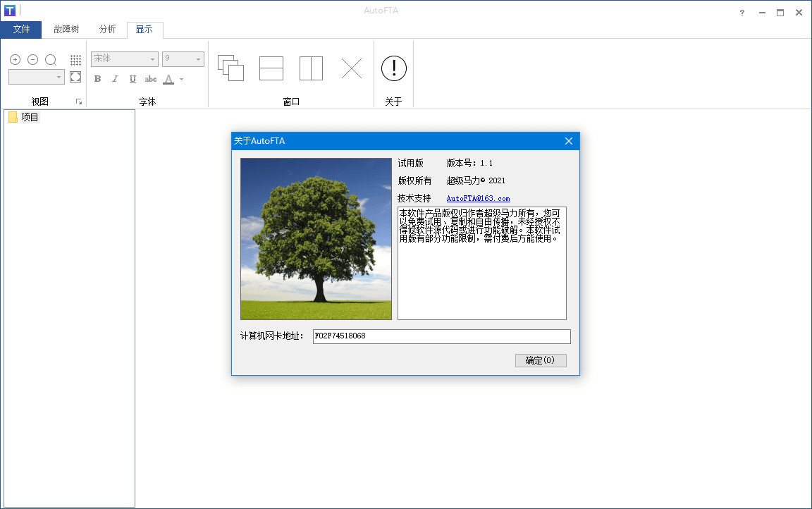Image resolution: width=812 pixels, height=509 pixels.
Task: Toggle italic text formatting
Action: tap(115, 79)
